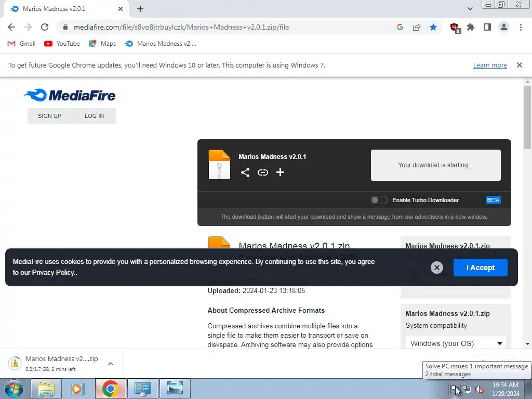Open the tab search chevron

pos(470,9)
